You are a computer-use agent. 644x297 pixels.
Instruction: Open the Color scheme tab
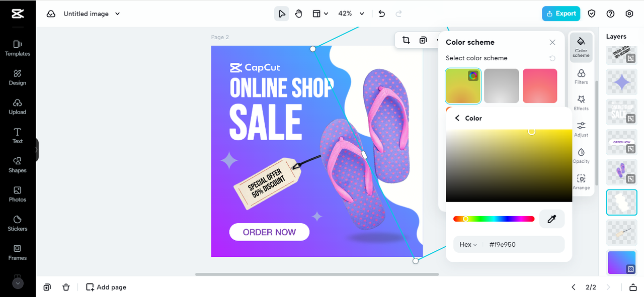(x=581, y=47)
